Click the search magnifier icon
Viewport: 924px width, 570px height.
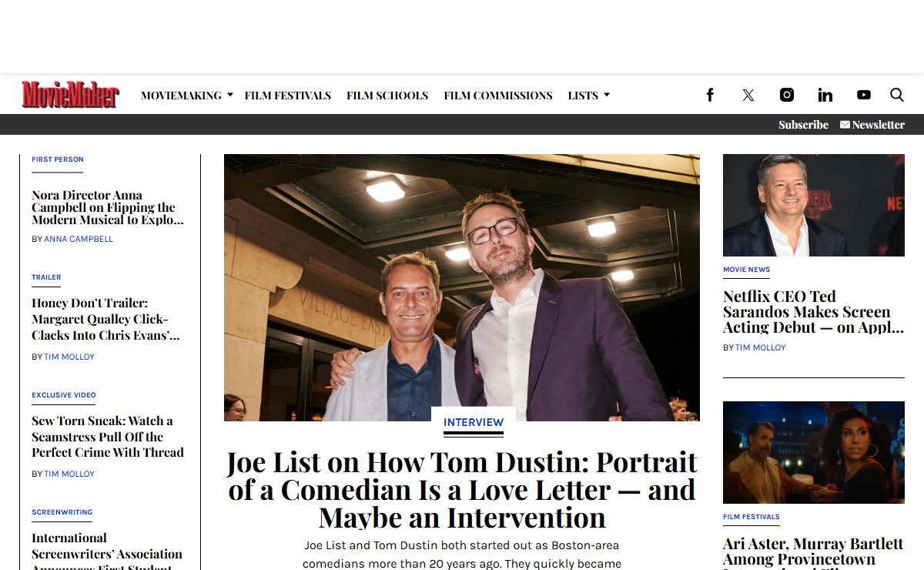click(897, 95)
